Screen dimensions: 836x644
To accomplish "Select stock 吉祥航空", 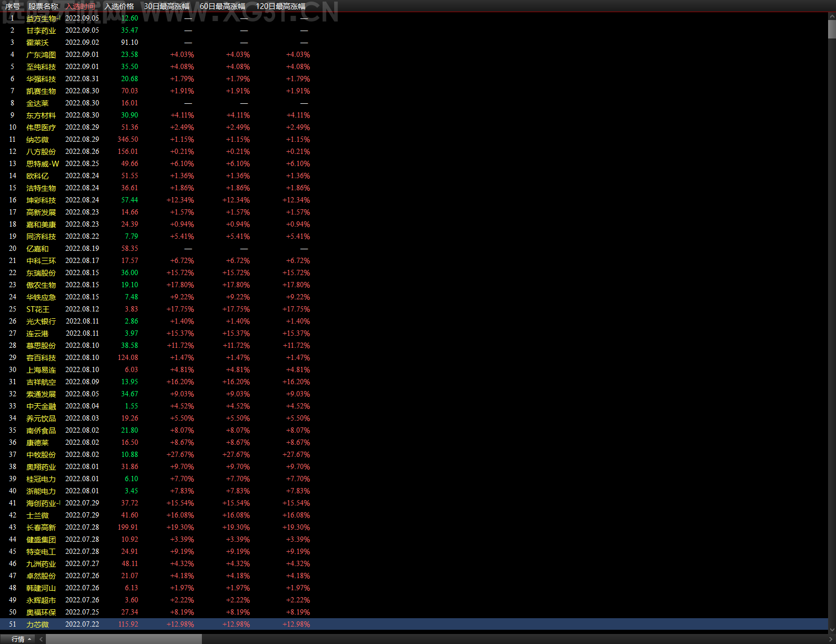I will (x=41, y=382).
